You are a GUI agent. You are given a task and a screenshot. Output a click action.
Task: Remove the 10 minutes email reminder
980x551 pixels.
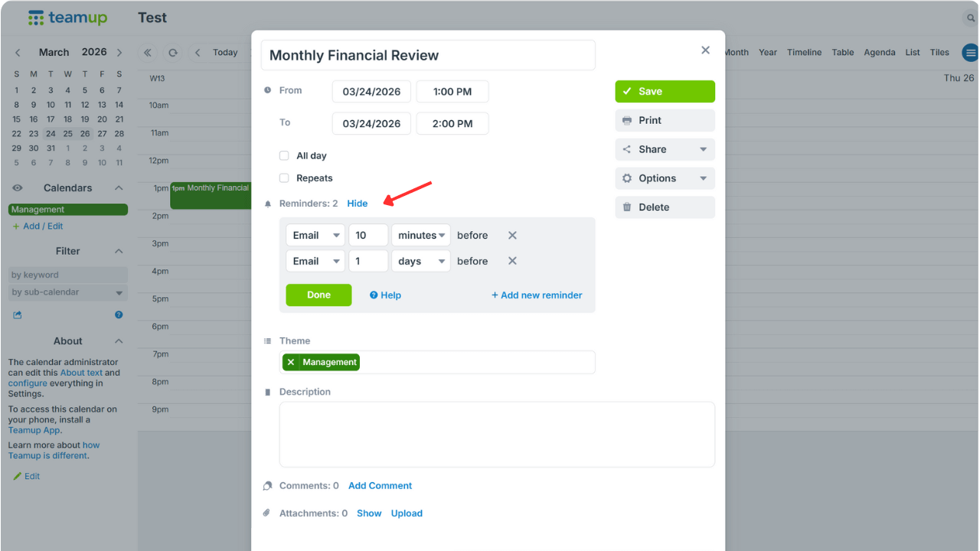[512, 236]
